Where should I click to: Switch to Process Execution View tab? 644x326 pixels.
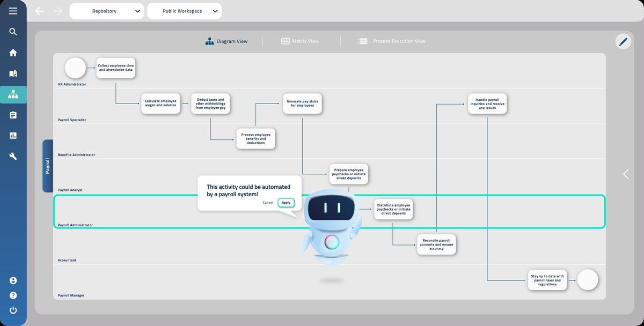click(391, 41)
